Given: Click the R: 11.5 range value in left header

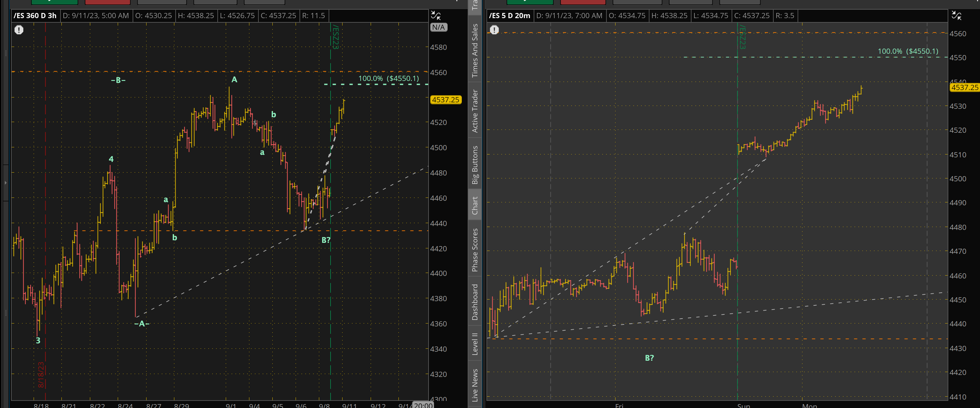Looking at the screenshot, I should click(313, 16).
